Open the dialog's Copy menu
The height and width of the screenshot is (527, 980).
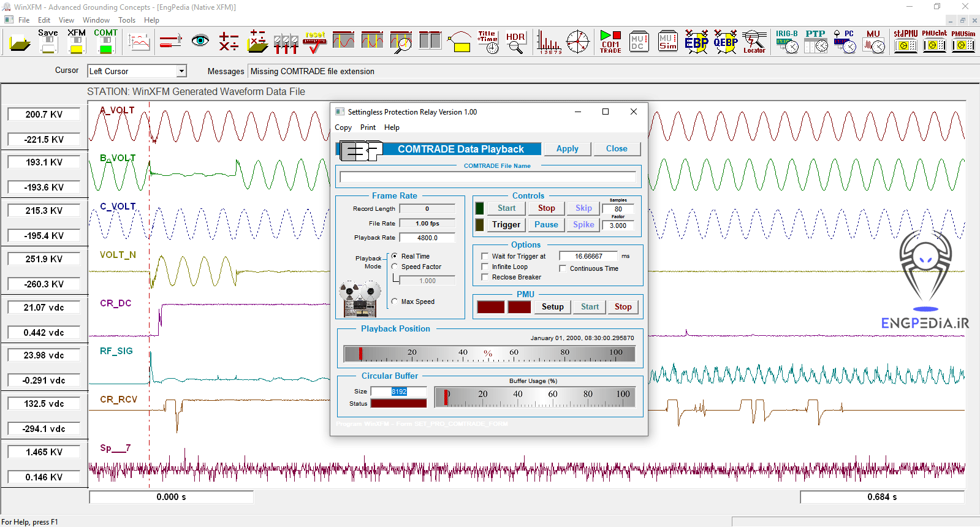point(343,127)
